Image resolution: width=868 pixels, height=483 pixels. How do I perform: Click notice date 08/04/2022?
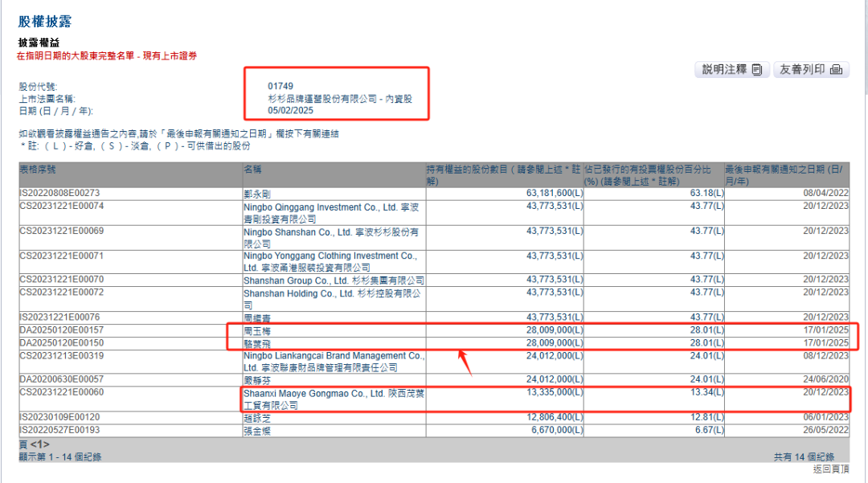pyautogui.click(x=825, y=193)
